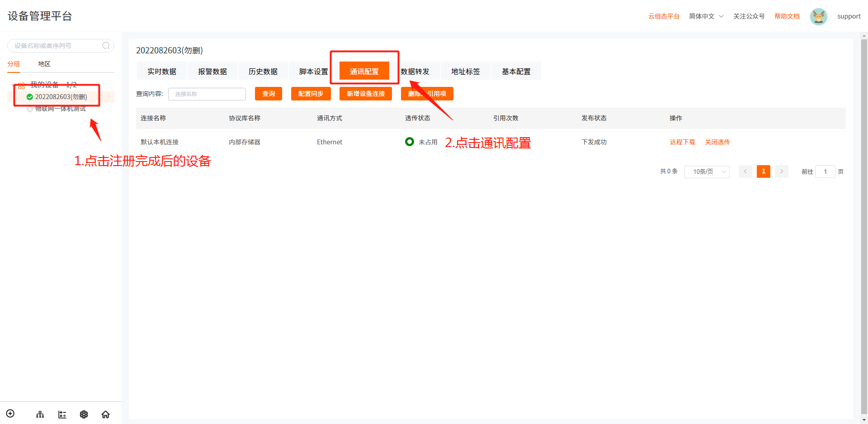Viewport: 868px width, 424px height.
Task: Click the search magnifier icon in device search
Action: point(106,46)
